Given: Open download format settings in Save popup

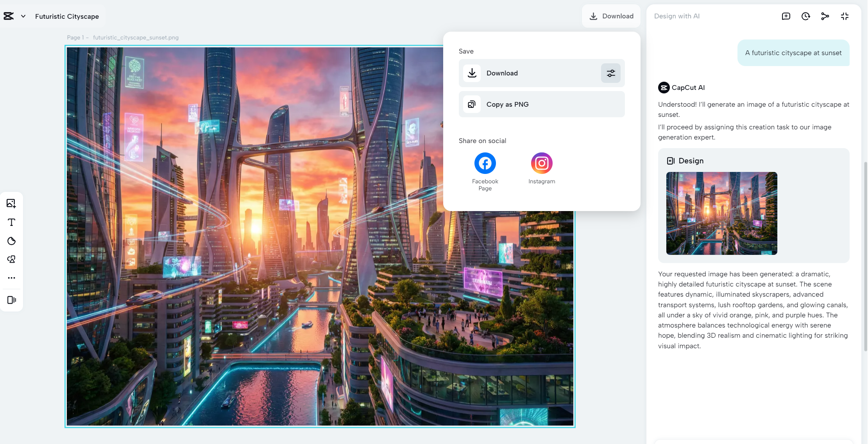Looking at the screenshot, I should [610, 73].
